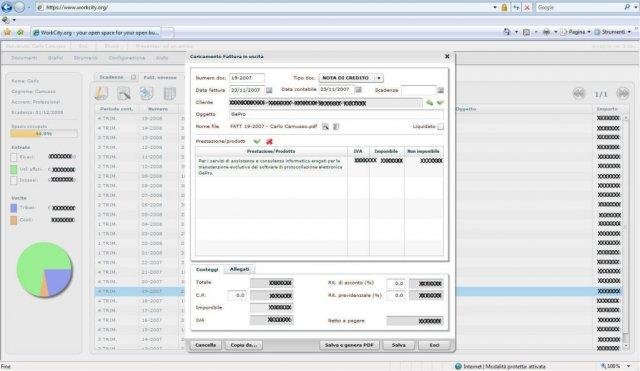Open the address bar history dropdown arrow
Image resolution: width=640 pixels, height=371 pixels.
[495, 7]
